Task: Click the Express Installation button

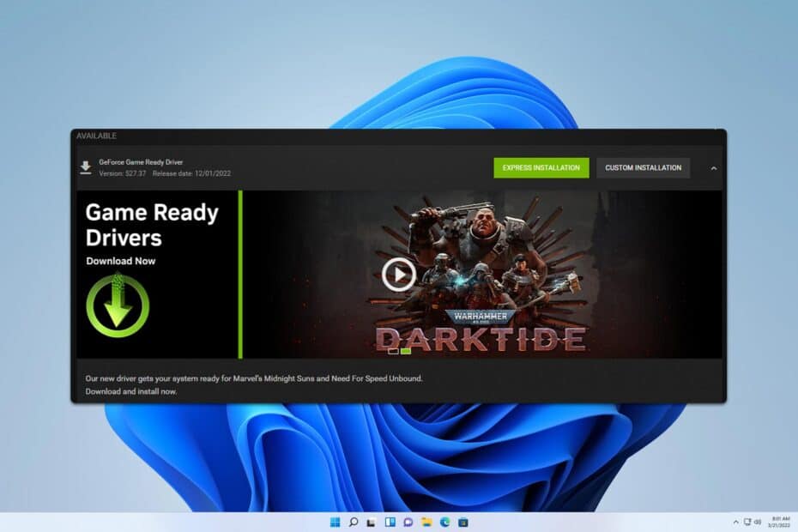Action: point(541,168)
